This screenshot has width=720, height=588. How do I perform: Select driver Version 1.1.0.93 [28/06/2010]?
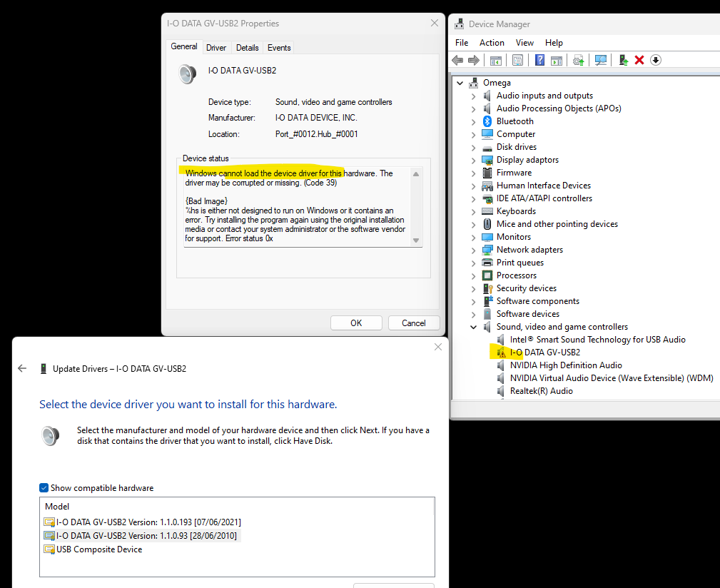tap(141, 536)
